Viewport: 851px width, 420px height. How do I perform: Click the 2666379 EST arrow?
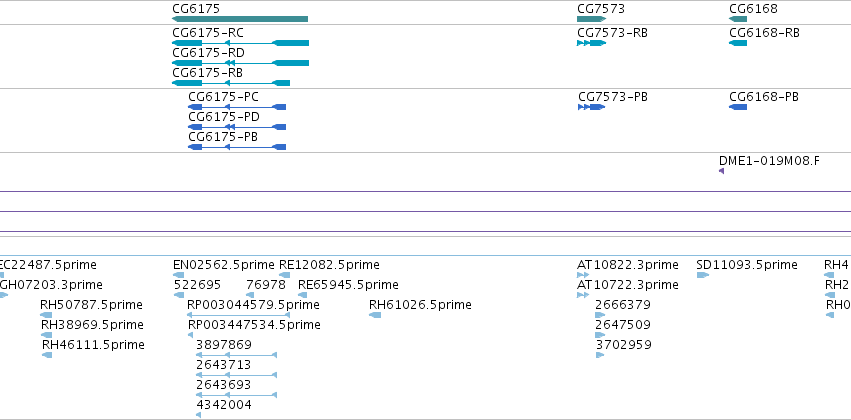[600, 315]
